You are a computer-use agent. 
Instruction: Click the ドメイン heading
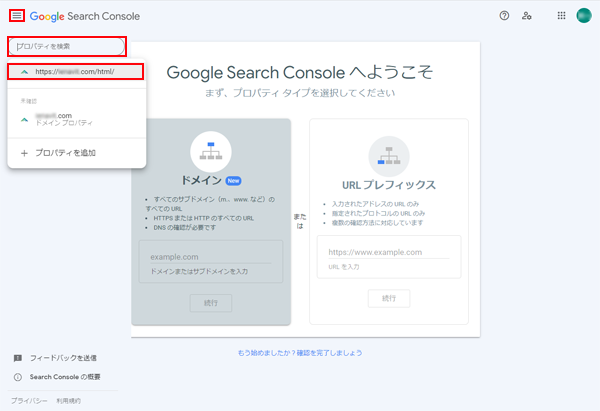[201, 180]
